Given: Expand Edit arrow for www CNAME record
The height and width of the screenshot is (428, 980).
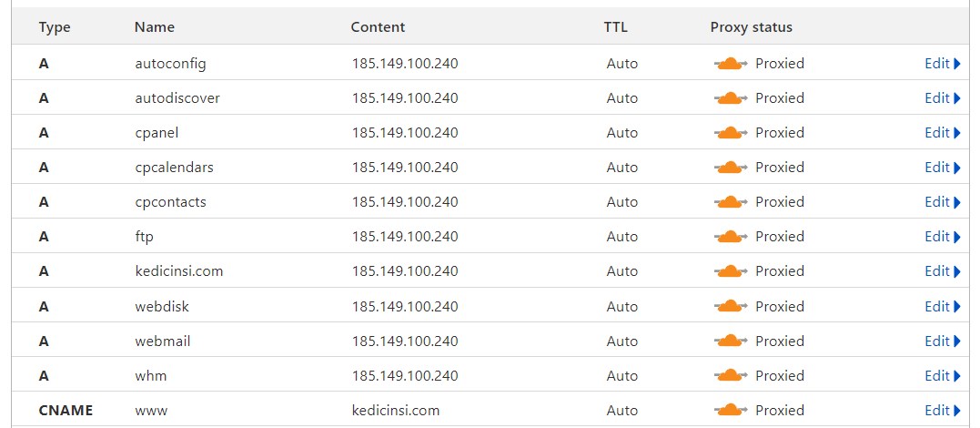Looking at the screenshot, I should 957,411.
